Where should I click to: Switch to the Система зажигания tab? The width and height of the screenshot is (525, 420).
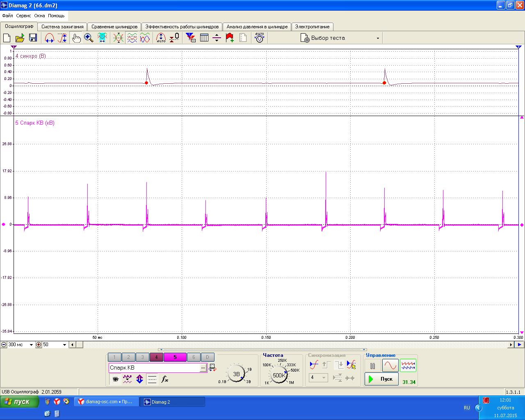[62, 27]
